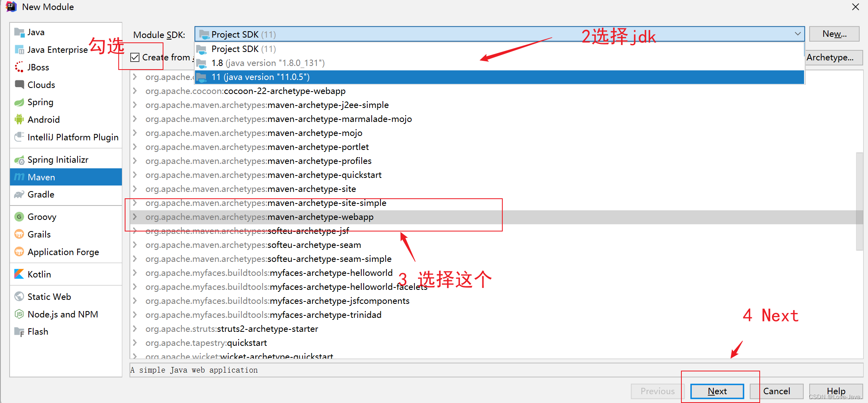Click the disabled Previous button
868x403 pixels.
[x=657, y=391]
